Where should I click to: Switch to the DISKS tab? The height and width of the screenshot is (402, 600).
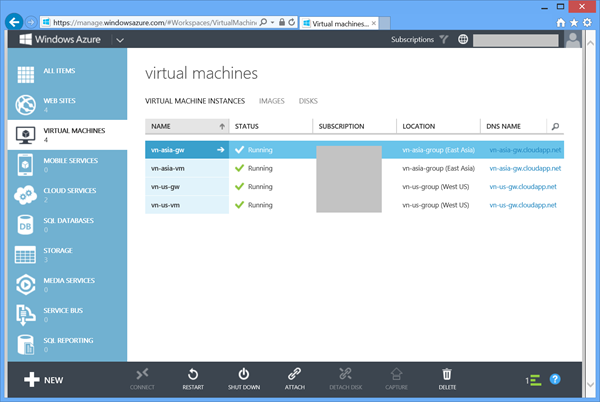pyautogui.click(x=308, y=101)
